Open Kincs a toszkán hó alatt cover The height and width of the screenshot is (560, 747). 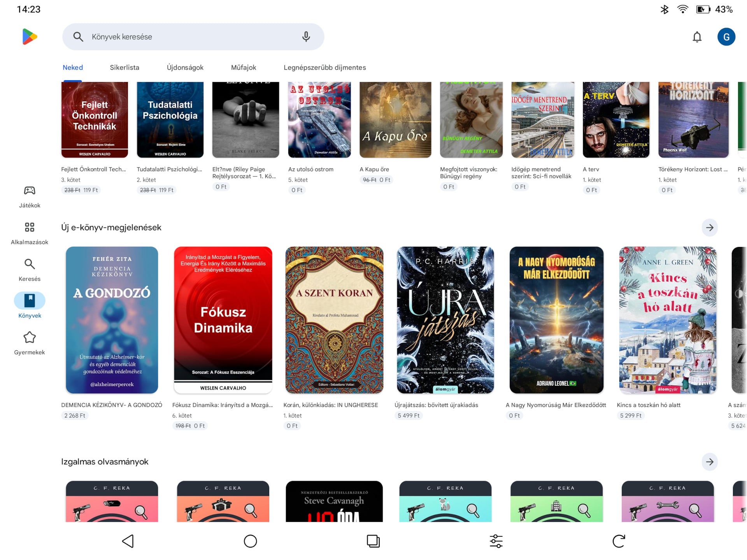pyautogui.click(x=667, y=320)
